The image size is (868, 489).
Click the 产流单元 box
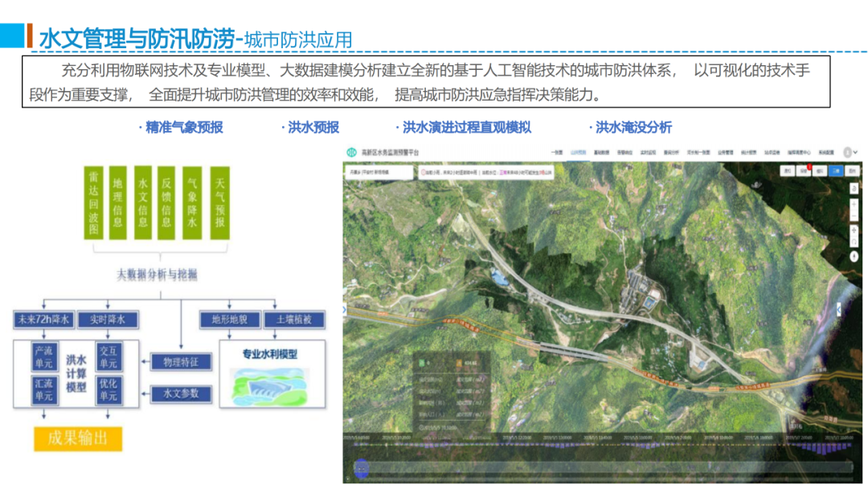coord(43,357)
